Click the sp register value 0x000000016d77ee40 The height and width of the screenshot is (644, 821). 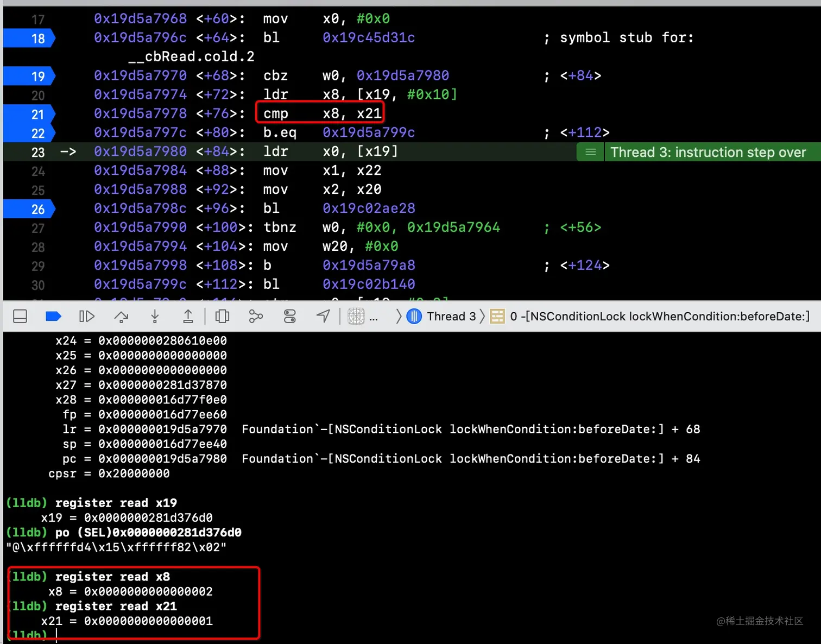point(162,444)
